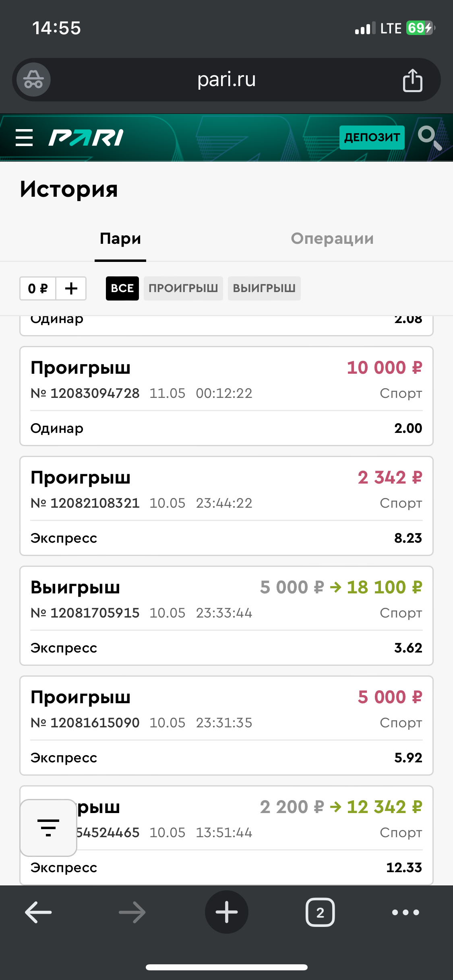Select the Пари tab
This screenshot has height=980, width=453.
coord(120,239)
